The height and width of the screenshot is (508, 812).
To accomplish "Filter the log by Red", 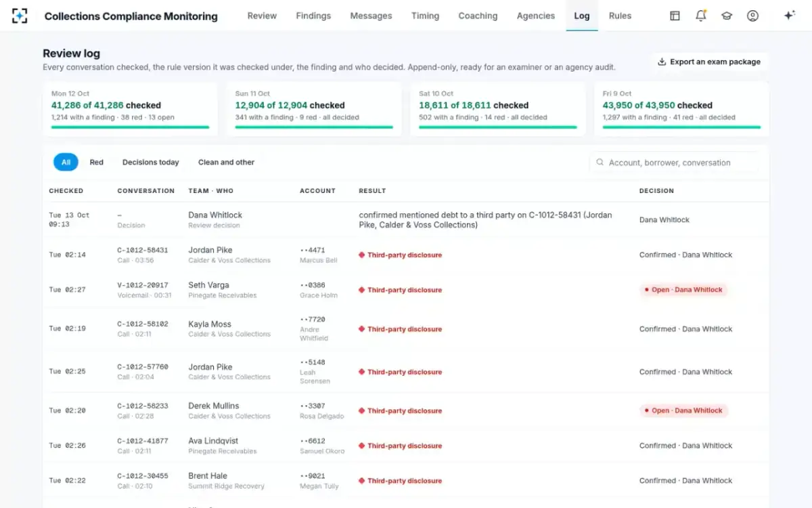I will coord(97,163).
